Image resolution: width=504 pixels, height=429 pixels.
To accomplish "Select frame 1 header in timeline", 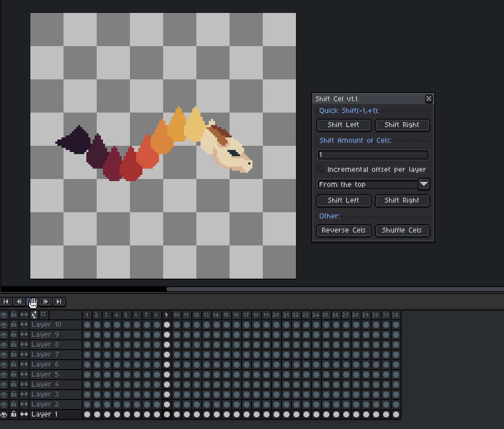I will point(87,315).
